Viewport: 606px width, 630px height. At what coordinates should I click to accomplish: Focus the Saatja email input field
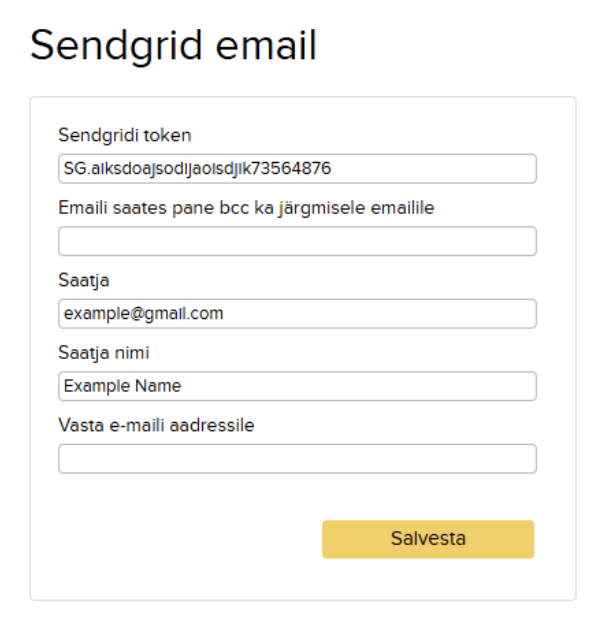click(297, 314)
